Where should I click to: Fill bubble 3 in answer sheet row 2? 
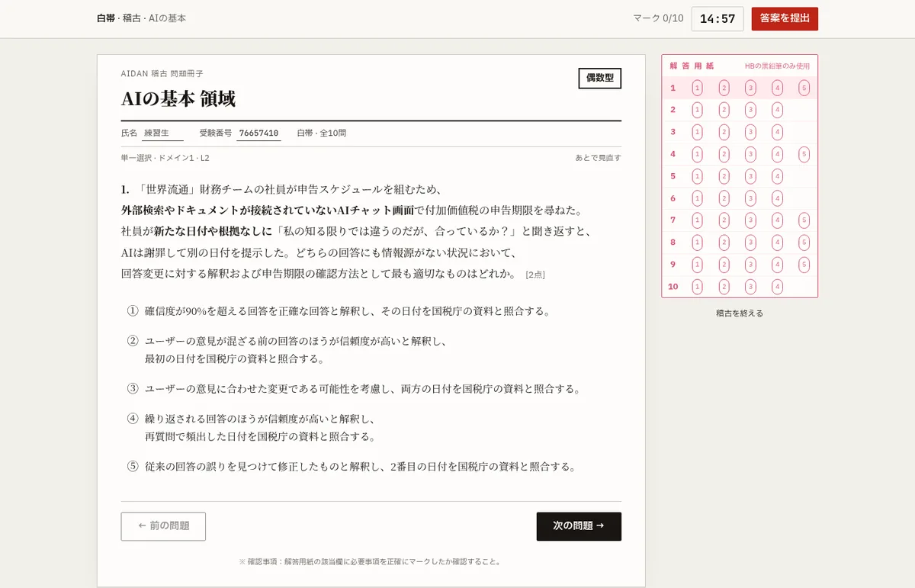tap(750, 110)
